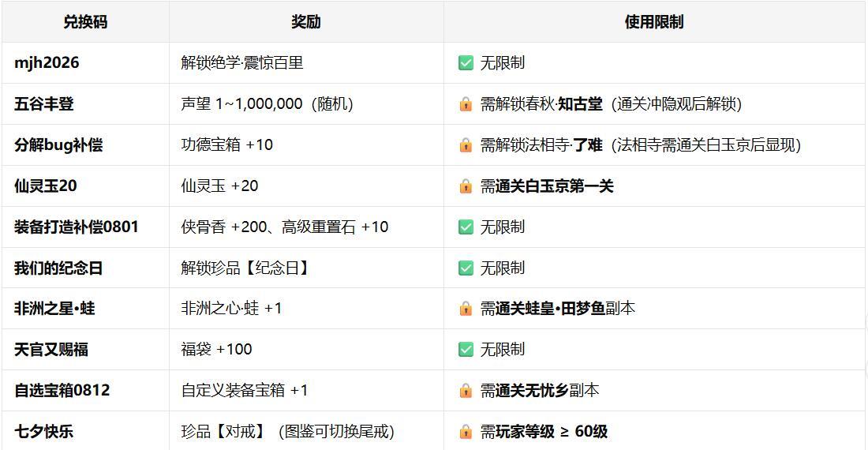Click 无限制 text in 我们的纪念日 row

coord(502,268)
